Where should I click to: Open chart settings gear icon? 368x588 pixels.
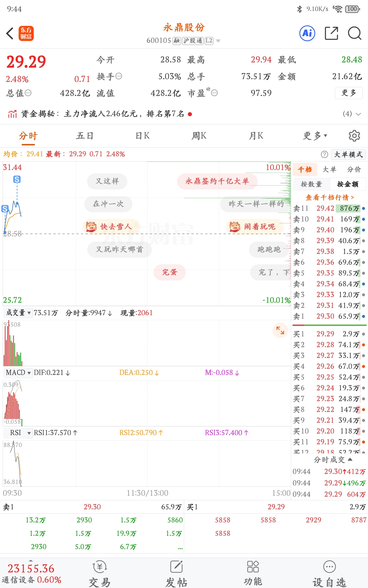coord(354,136)
